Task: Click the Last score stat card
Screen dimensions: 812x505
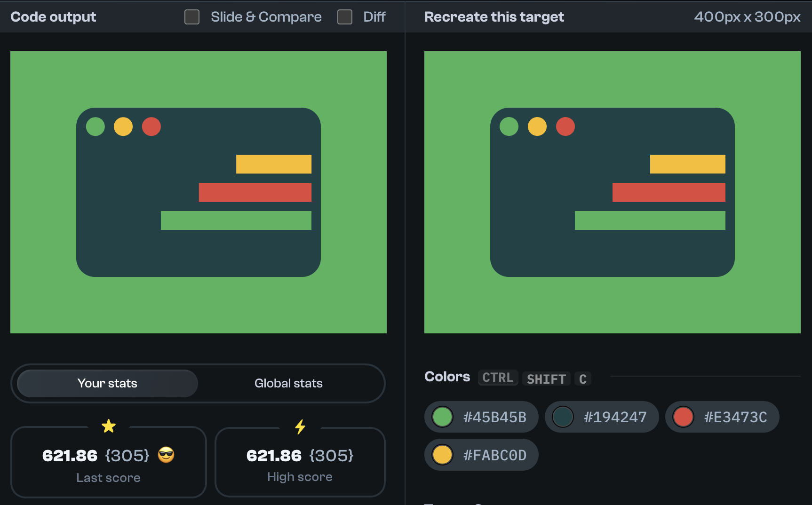Action: coord(109,462)
